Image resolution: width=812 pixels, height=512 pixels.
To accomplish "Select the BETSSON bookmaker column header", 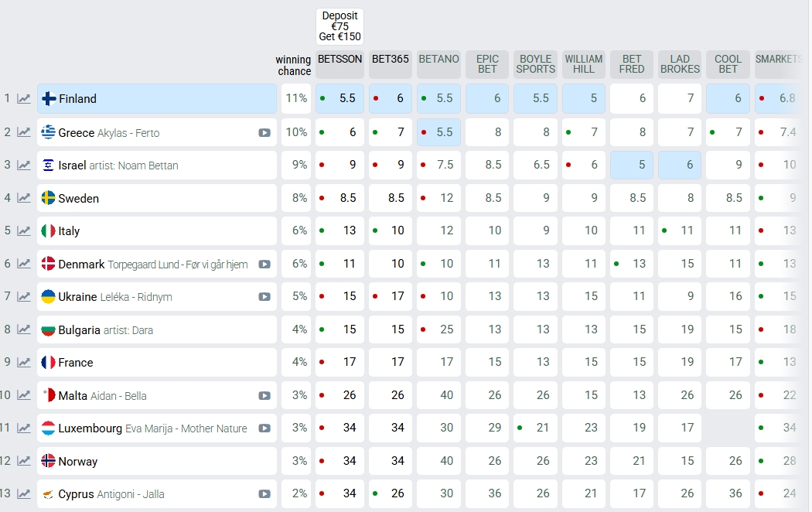I will (339, 60).
